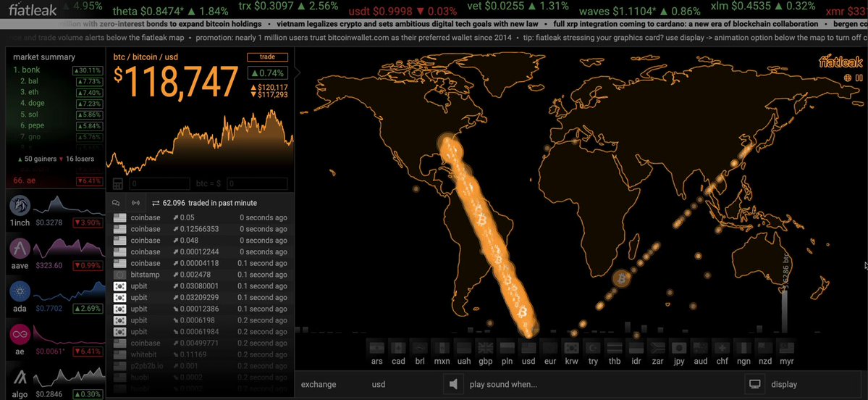This screenshot has height=400, width=868.
Task: Click the large $118,747 bitcoin price
Action: tap(176, 81)
